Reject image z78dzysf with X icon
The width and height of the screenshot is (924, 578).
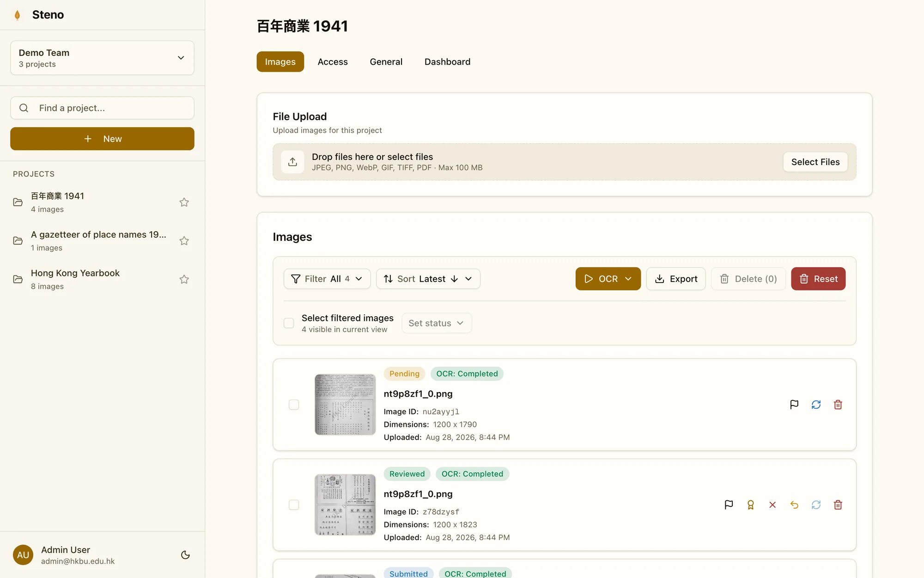[x=772, y=505]
